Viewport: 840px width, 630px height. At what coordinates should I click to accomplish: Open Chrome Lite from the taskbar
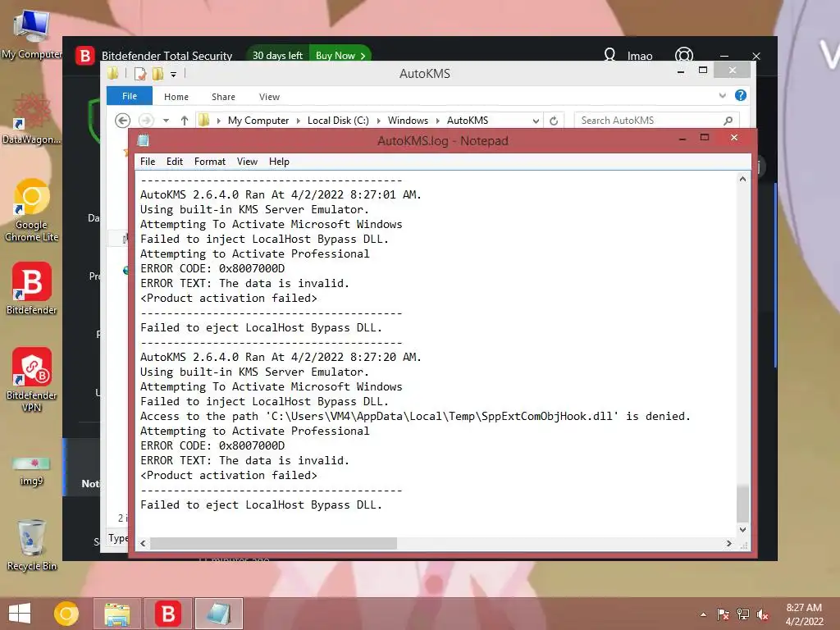66,614
